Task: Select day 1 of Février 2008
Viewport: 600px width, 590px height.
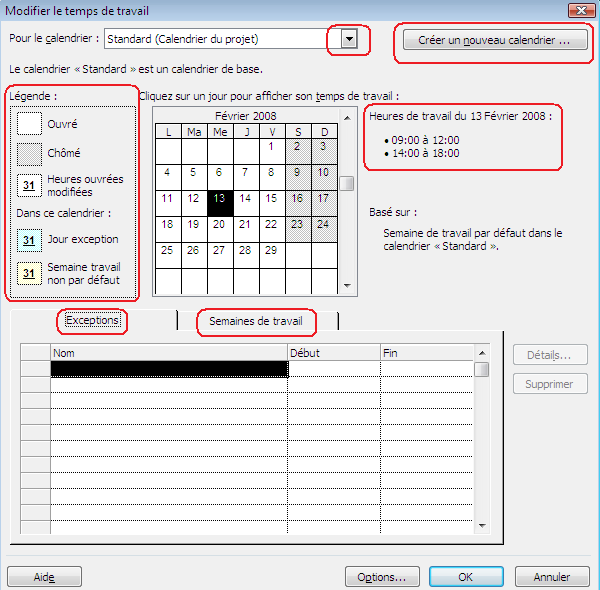Action: (271, 147)
